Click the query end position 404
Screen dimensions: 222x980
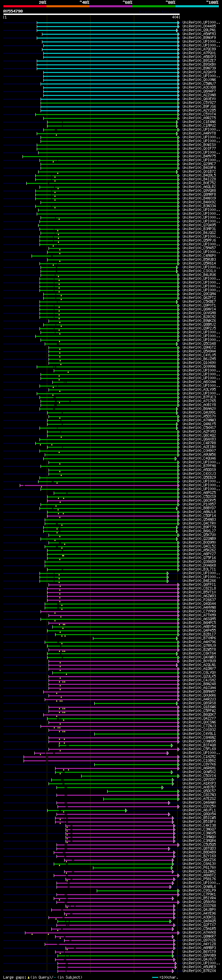click(x=175, y=17)
